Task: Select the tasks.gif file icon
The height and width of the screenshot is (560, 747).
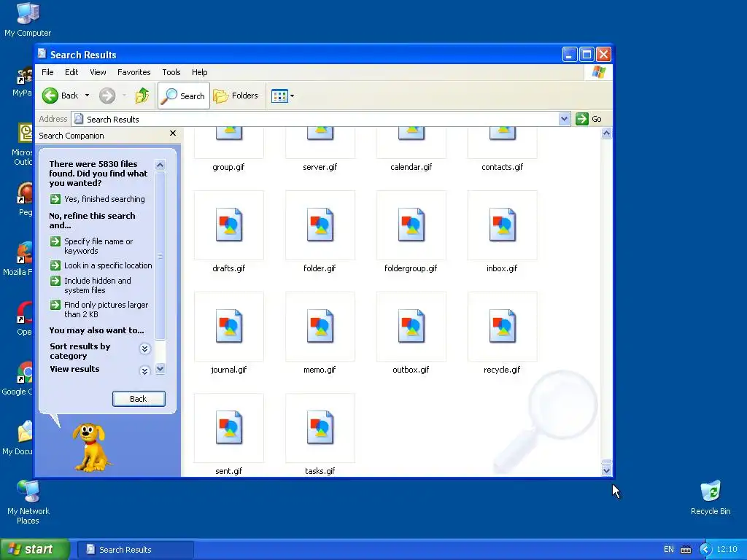Action: coord(320,427)
